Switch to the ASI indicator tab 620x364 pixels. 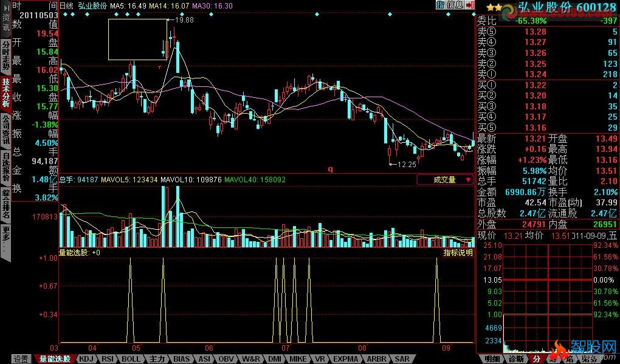[204, 359]
